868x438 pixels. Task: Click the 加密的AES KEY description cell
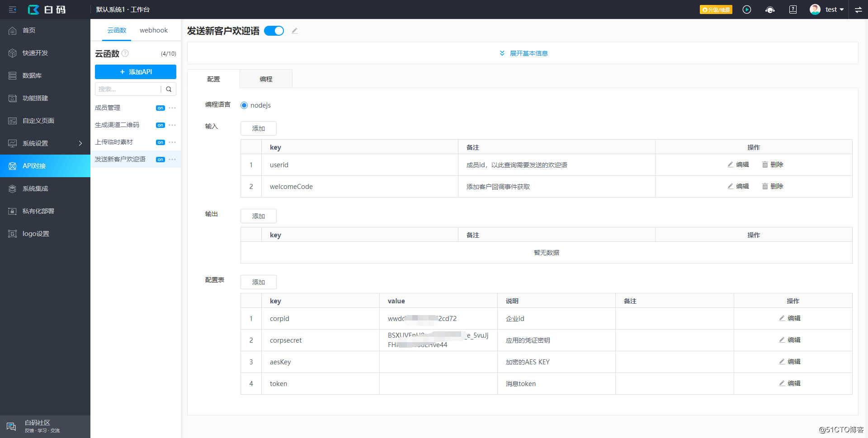557,362
